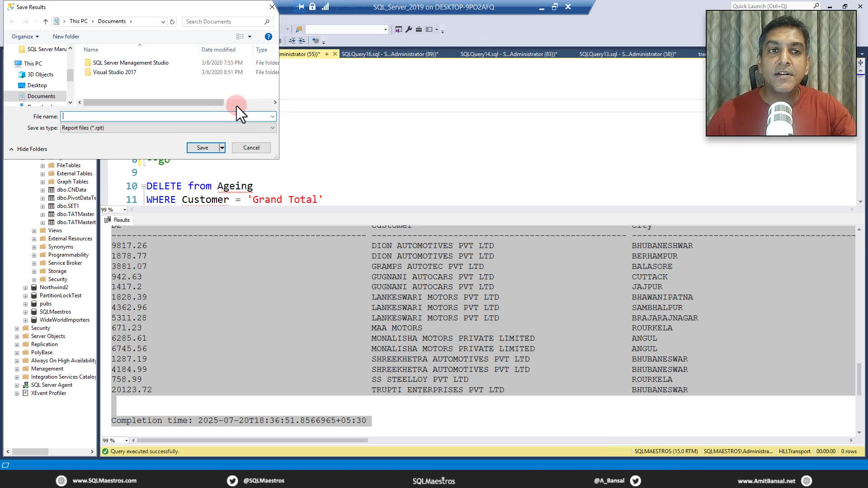Screen dimensions: 868x488
Task: Open results zoom level 99 % dropdown
Action: 127,441
